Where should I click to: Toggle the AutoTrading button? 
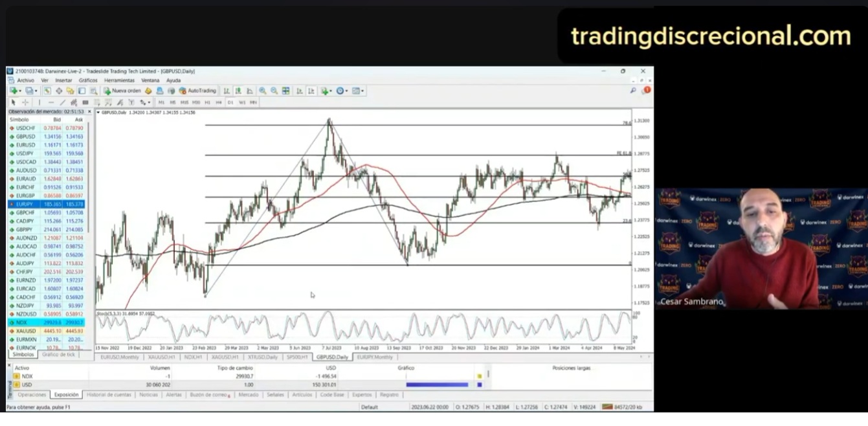pos(198,91)
